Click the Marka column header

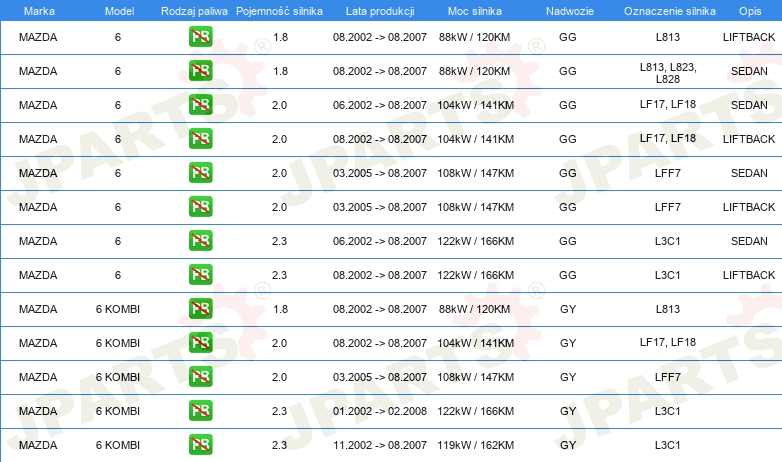point(39,11)
